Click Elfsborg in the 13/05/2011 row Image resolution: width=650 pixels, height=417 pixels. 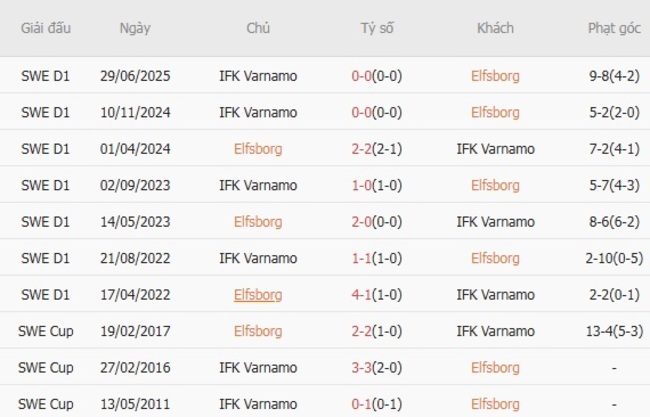pyautogui.click(x=495, y=404)
